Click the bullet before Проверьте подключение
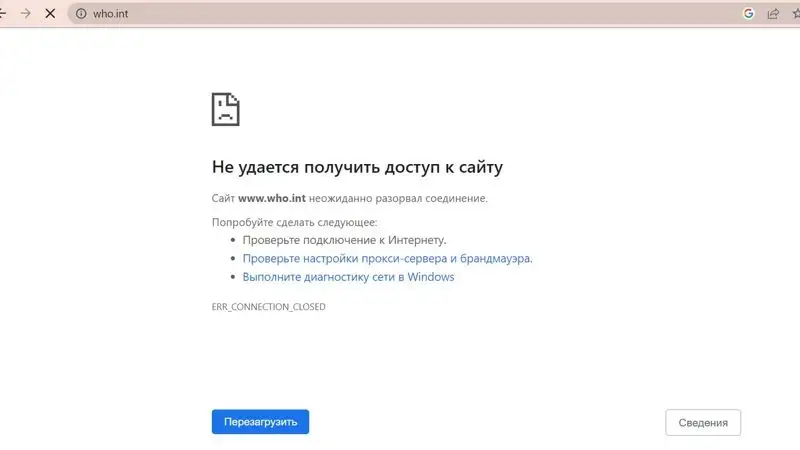This screenshot has width=800, height=450. [x=232, y=240]
